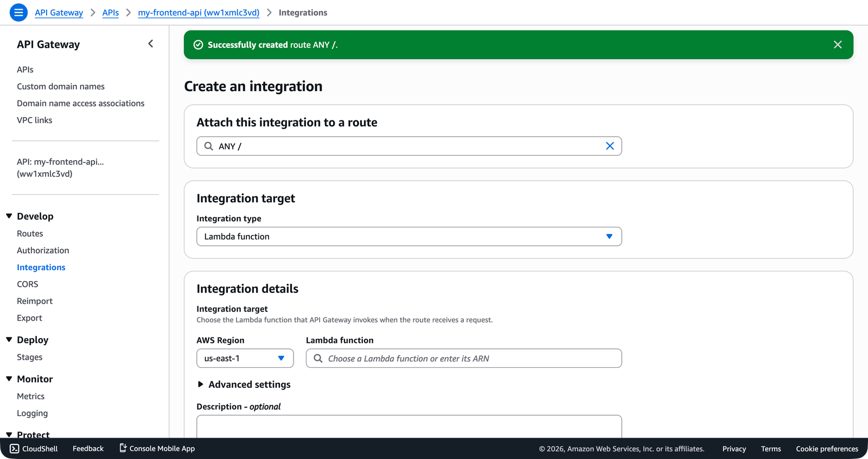Open the hamburger navigation menu icon

(18, 12)
